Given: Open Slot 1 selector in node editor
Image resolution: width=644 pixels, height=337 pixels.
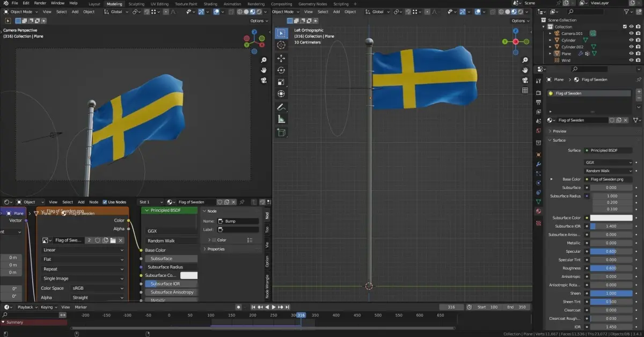Looking at the screenshot, I should click(x=151, y=202).
